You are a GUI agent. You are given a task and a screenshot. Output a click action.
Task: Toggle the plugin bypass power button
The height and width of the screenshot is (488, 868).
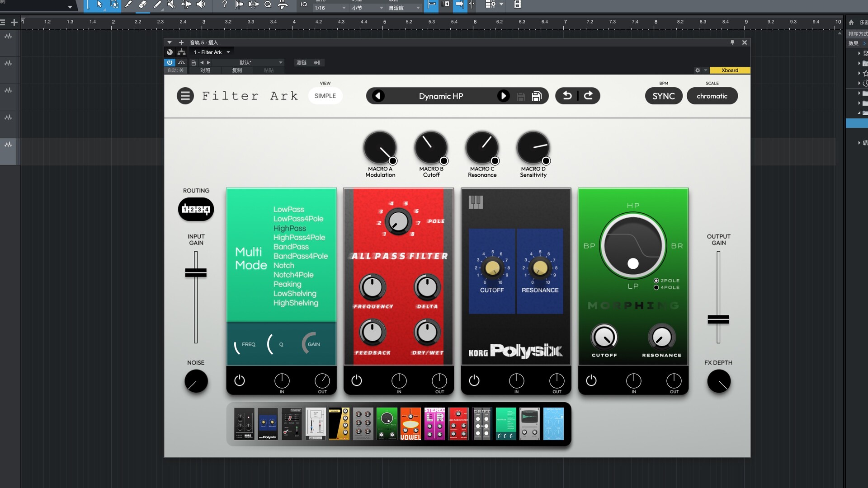(x=170, y=62)
